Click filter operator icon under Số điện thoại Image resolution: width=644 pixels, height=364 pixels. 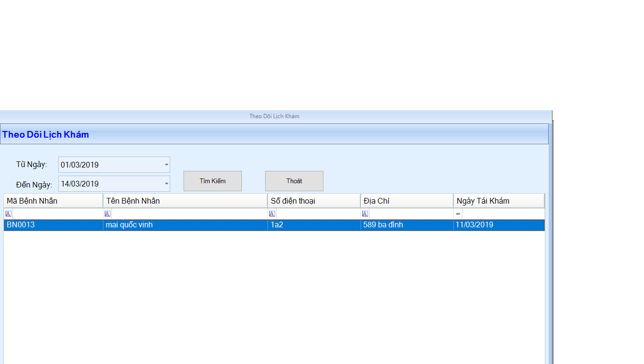272,214
